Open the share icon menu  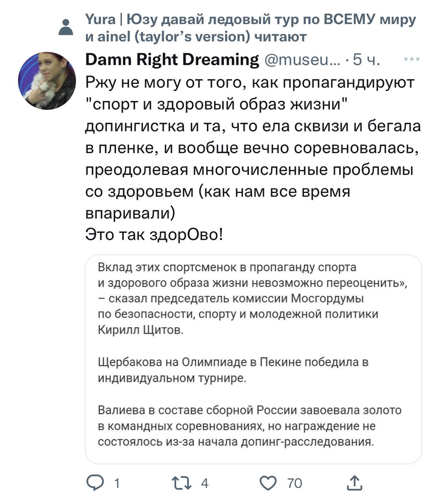pos(354,483)
